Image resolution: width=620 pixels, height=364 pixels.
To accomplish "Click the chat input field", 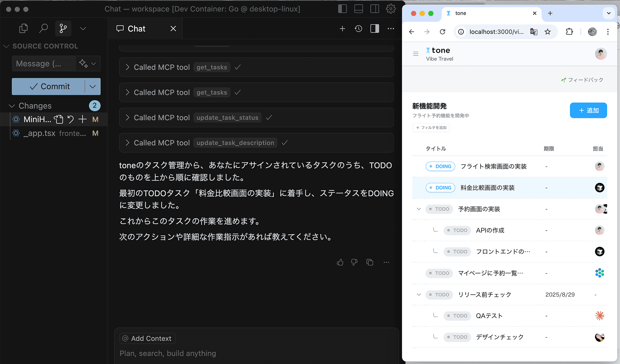I will 247,353.
